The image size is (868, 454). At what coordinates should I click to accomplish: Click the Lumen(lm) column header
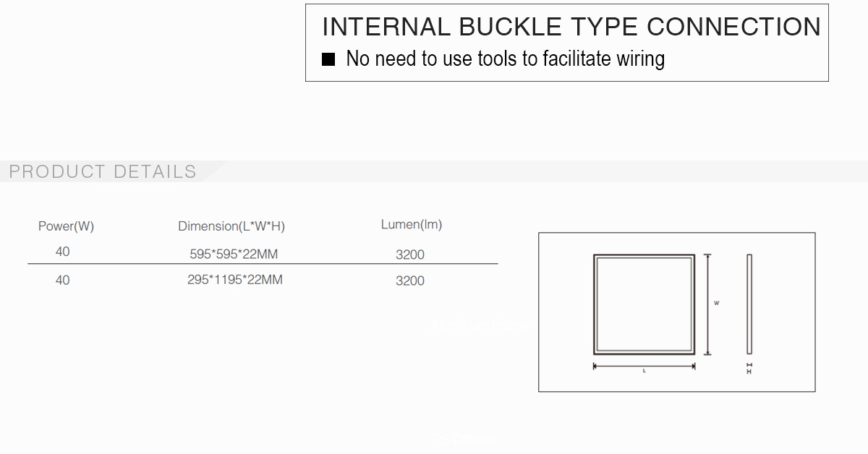[411, 225]
